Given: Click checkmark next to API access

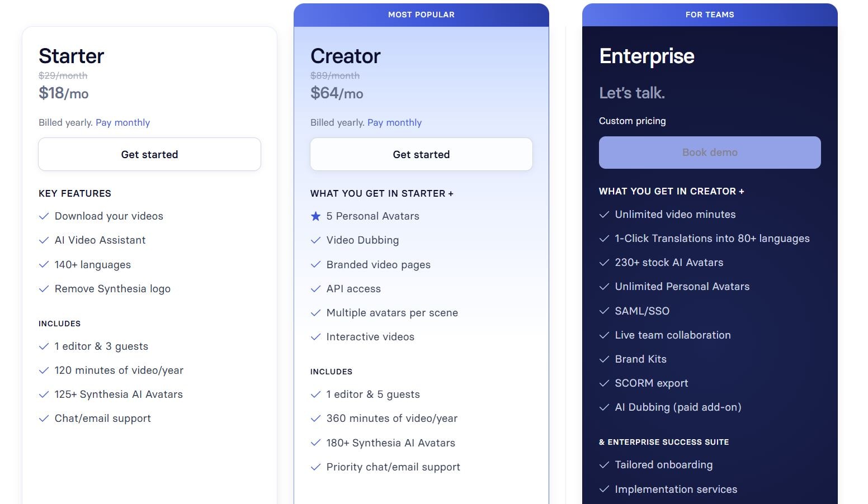Looking at the screenshot, I should (x=315, y=289).
